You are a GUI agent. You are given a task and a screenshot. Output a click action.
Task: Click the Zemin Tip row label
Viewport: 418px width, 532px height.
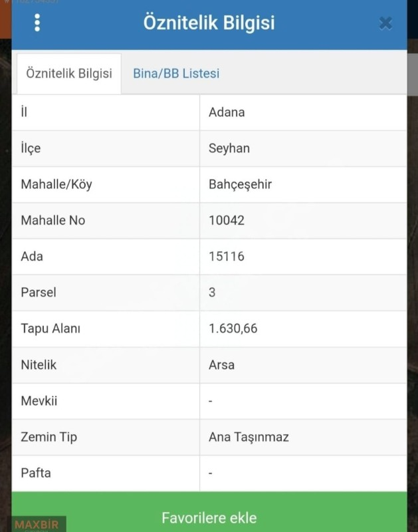coord(49,437)
